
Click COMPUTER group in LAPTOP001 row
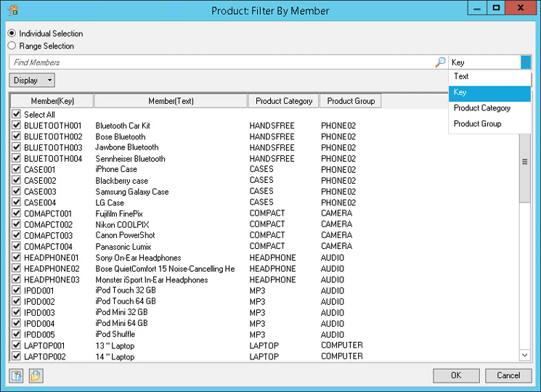(x=342, y=345)
